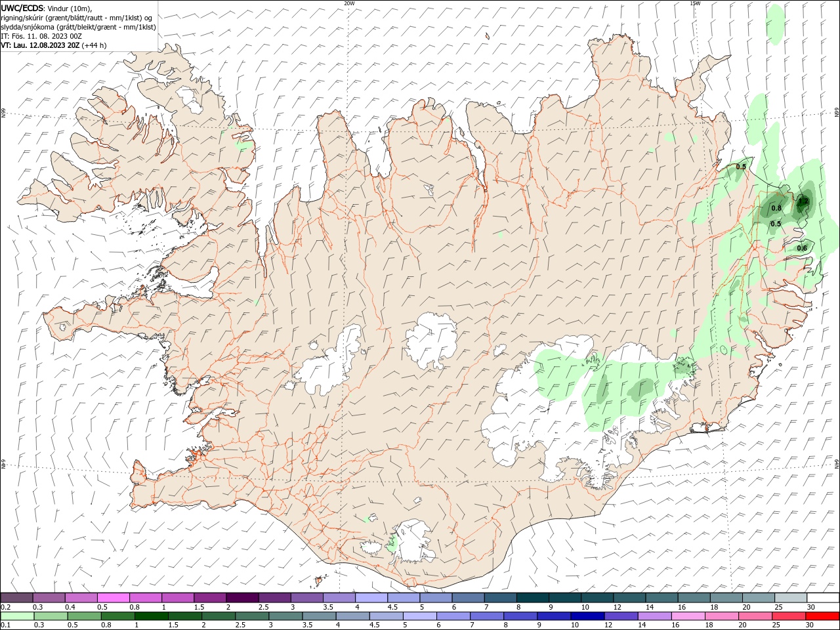The height and width of the screenshot is (630, 840).
Task: Click the dark mauve 0.2–0.3 snow legend swatch
Action: pos(17,598)
